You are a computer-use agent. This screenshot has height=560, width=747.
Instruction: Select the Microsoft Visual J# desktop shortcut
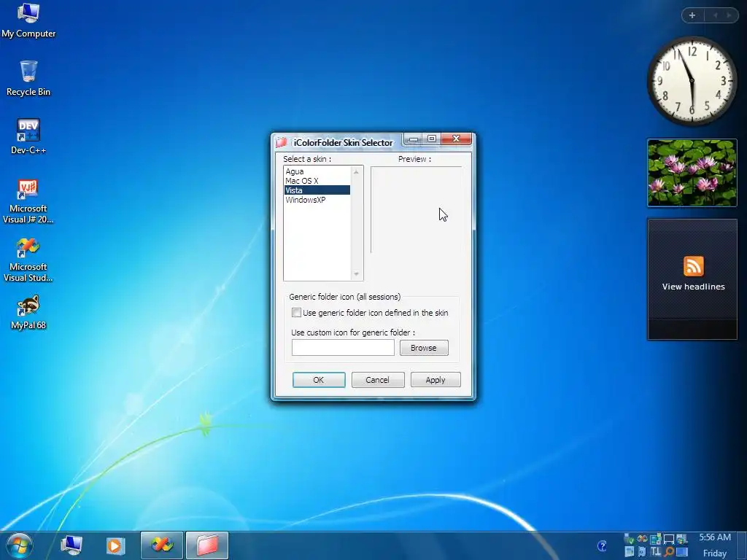(x=28, y=201)
